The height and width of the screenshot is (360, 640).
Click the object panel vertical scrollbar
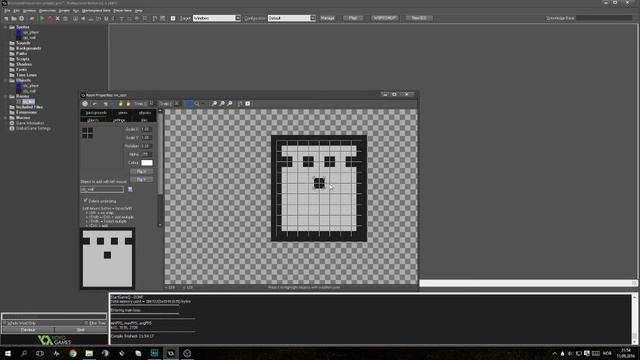click(160, 167)
